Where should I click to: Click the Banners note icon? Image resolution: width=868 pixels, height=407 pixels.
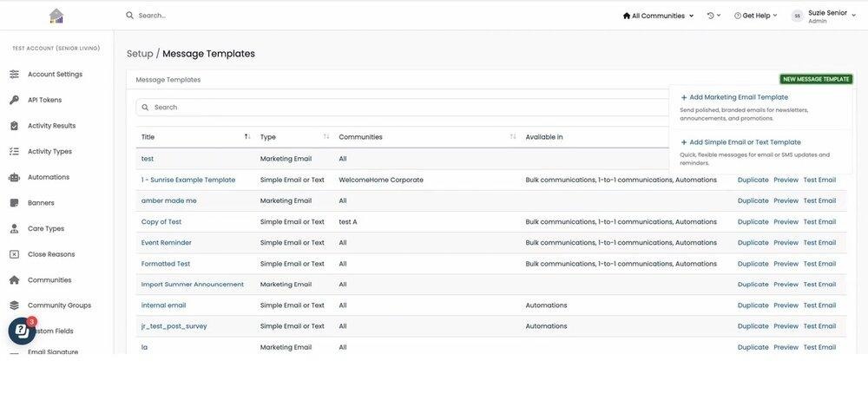pos(15,203)
